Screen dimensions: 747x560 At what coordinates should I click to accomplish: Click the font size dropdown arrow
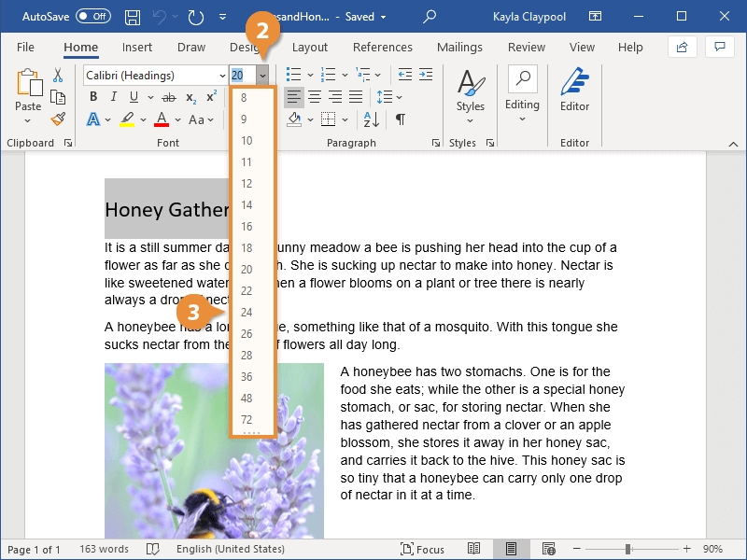click(x=263, y=75)
